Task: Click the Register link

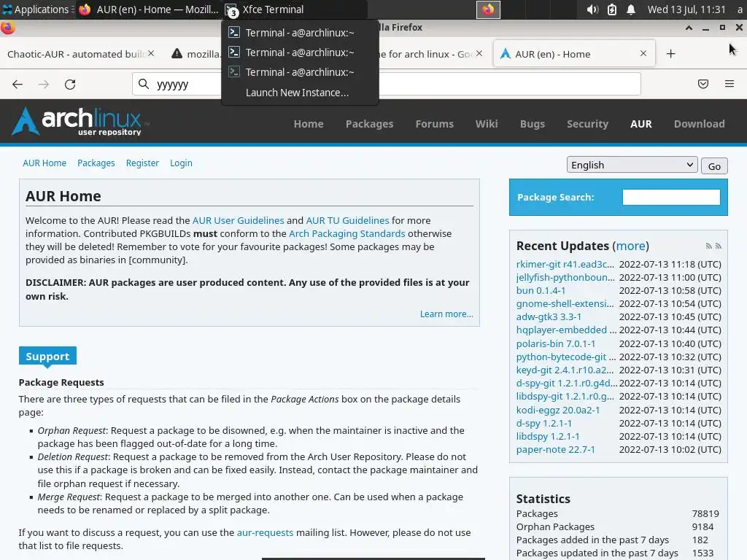Action: pos(142,163)
